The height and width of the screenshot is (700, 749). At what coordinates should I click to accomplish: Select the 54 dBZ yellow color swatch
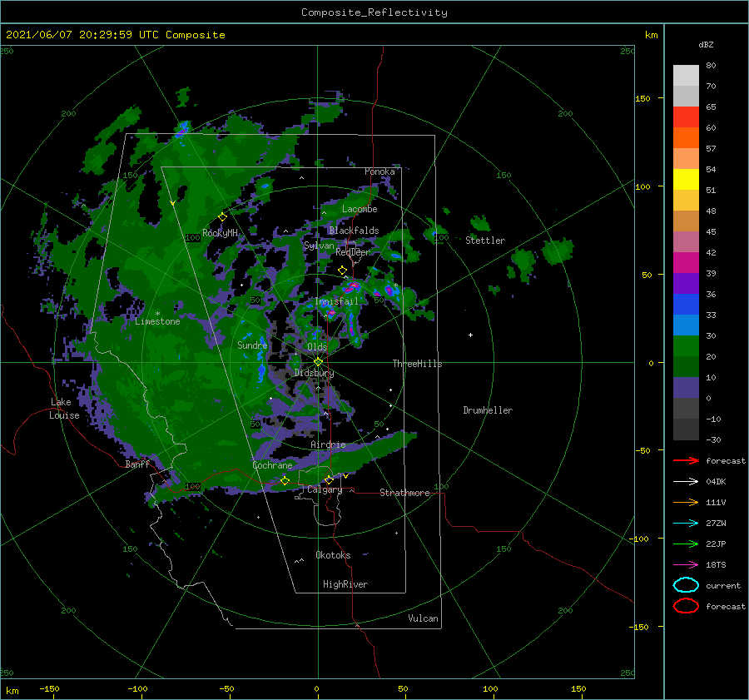click(686, 179)
